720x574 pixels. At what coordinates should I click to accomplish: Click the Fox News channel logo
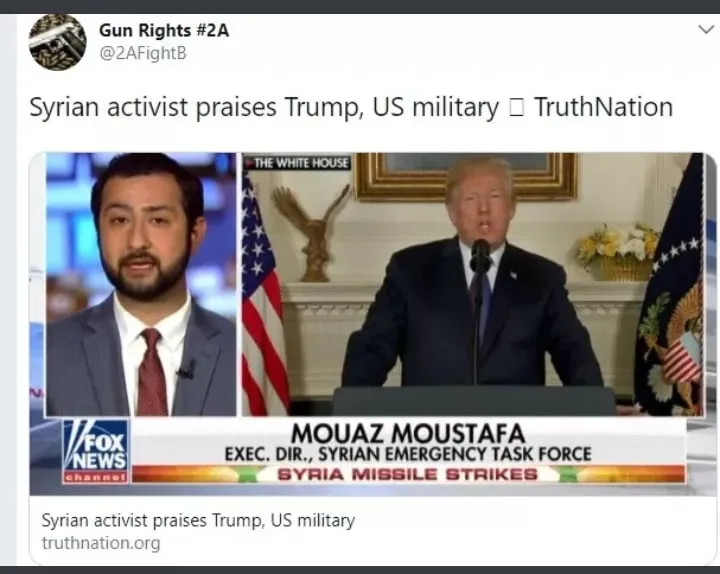(96, 451)
